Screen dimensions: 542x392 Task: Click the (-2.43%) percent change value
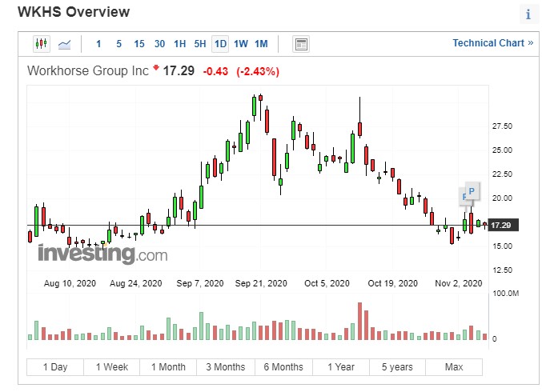[258, 71]
